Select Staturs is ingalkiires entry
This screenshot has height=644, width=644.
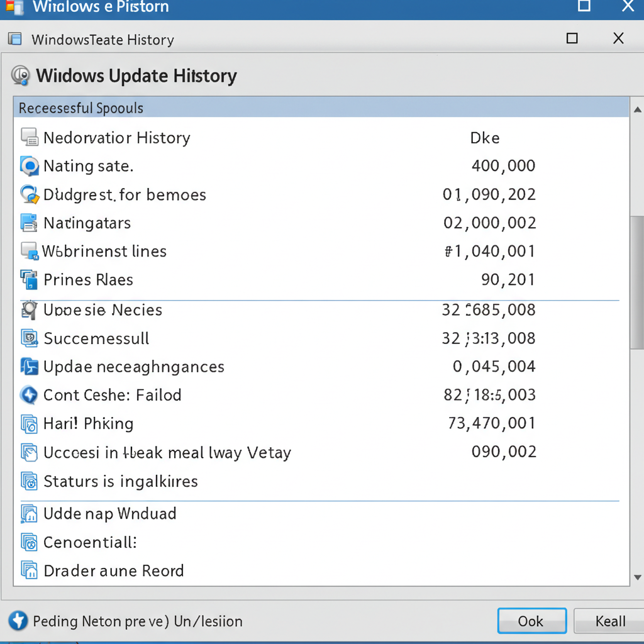(121, 481)
